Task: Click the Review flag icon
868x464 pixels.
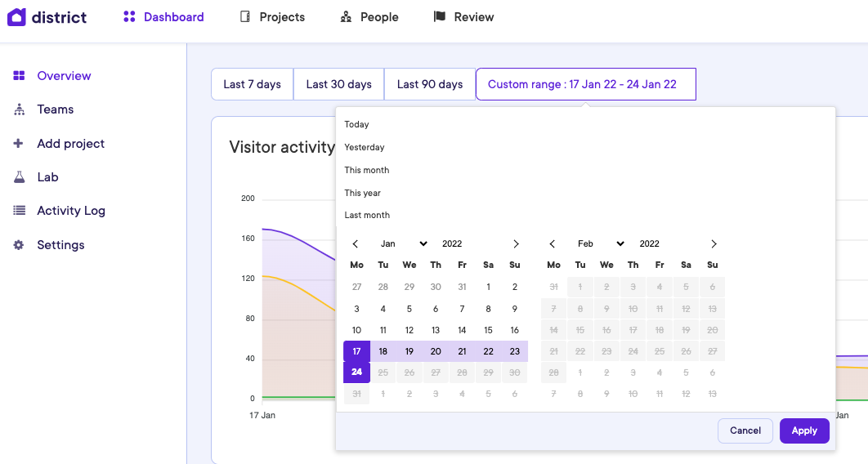Action: click(440, 17)
